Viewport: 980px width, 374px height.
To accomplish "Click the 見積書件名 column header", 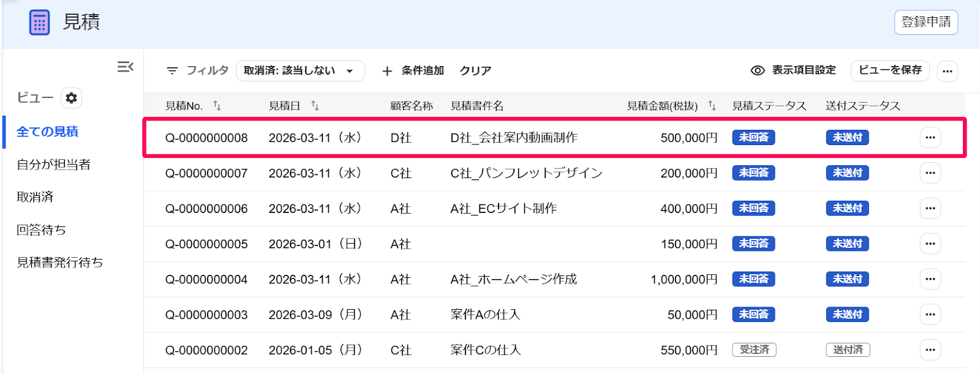I will 477,106.
